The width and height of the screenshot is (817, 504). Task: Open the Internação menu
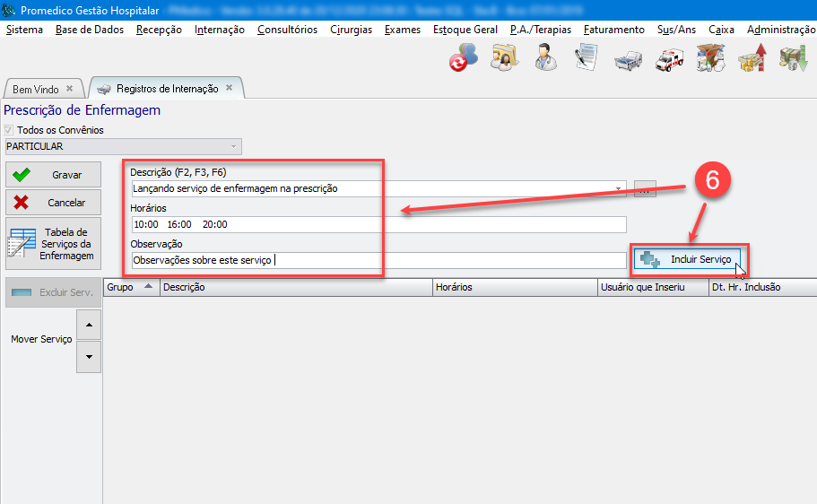coord(219,30)
